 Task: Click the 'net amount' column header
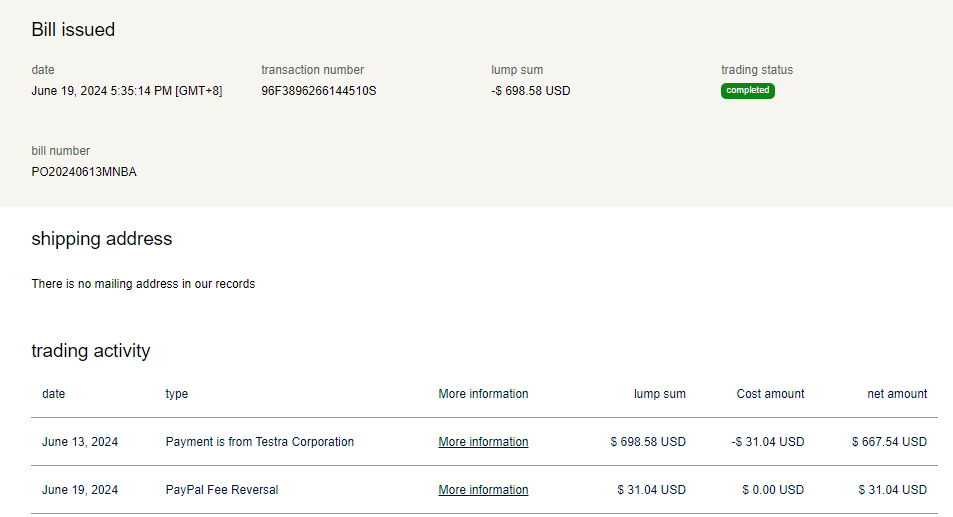897,394
